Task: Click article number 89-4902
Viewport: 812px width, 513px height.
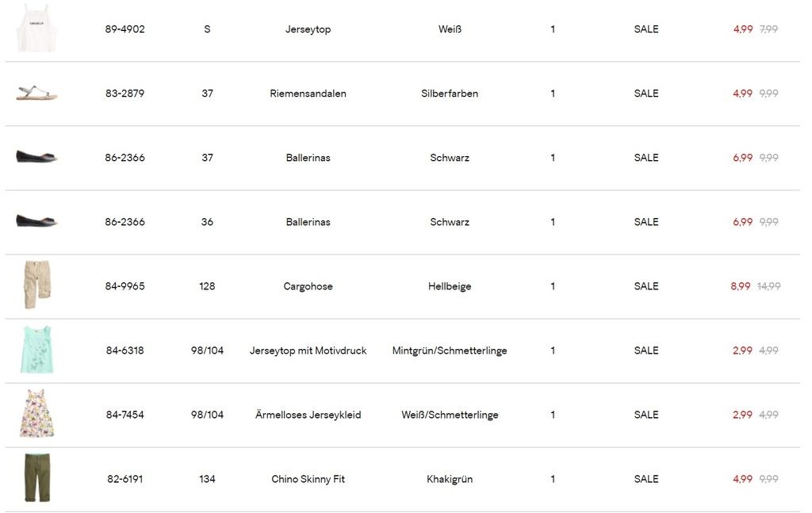Action: coord(125,29)
